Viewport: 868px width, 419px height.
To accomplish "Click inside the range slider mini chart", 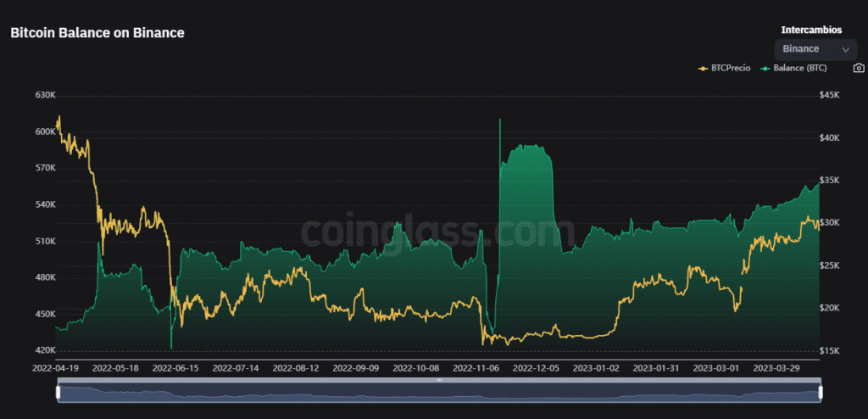I will coord(439,393).
